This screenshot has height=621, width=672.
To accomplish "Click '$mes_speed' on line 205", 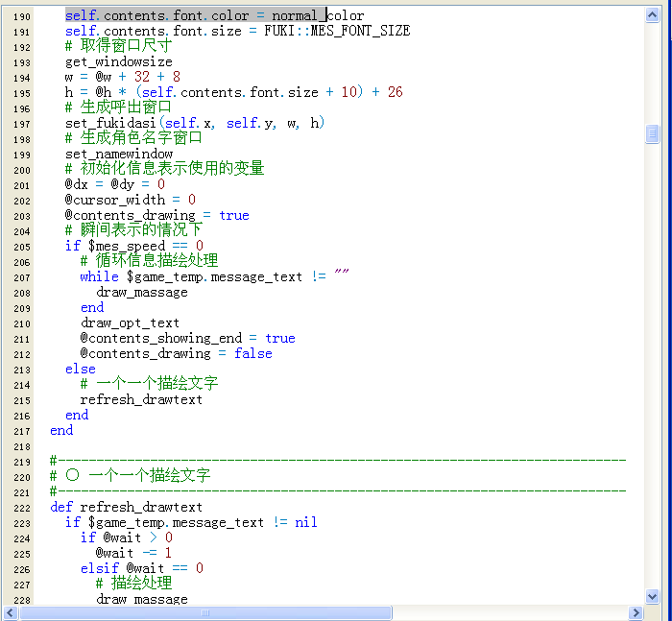I will coord(127,246).
